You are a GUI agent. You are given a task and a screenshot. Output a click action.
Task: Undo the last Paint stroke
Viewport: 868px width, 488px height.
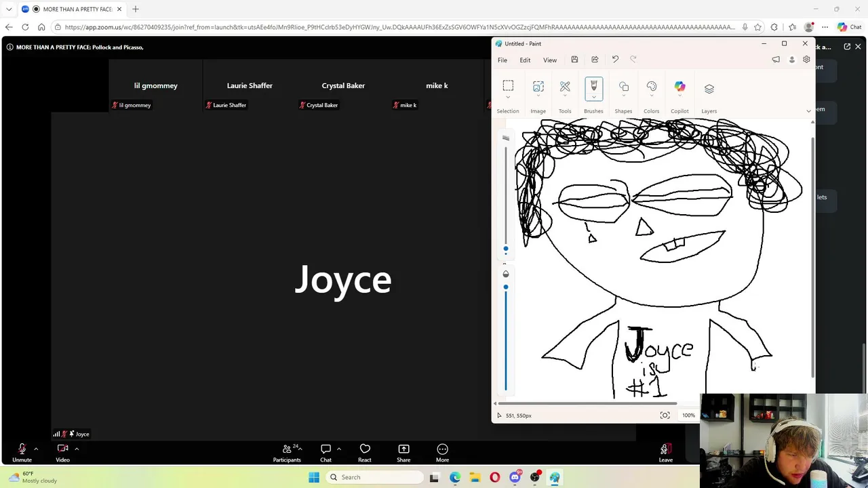(x=615, y=60)
